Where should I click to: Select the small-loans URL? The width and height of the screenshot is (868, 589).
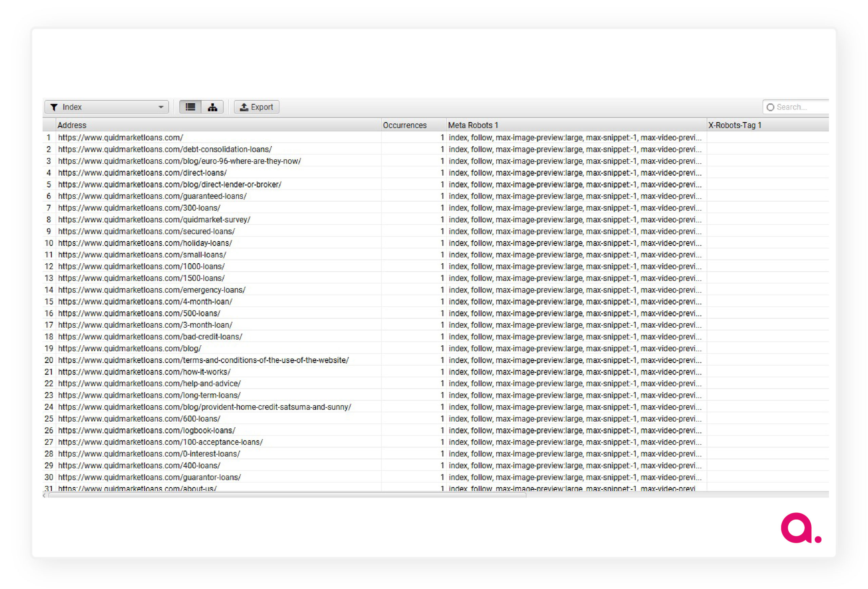(142, 255)
